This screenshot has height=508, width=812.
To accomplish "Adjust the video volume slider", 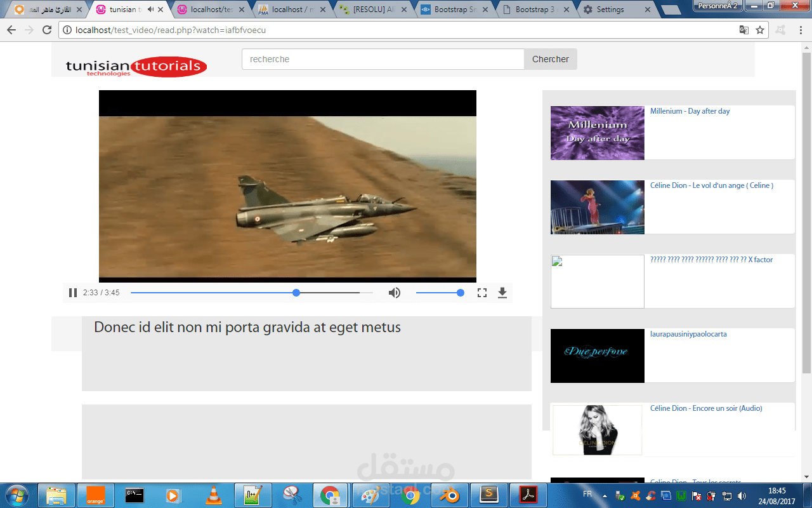I will click(x=440, y=293).
